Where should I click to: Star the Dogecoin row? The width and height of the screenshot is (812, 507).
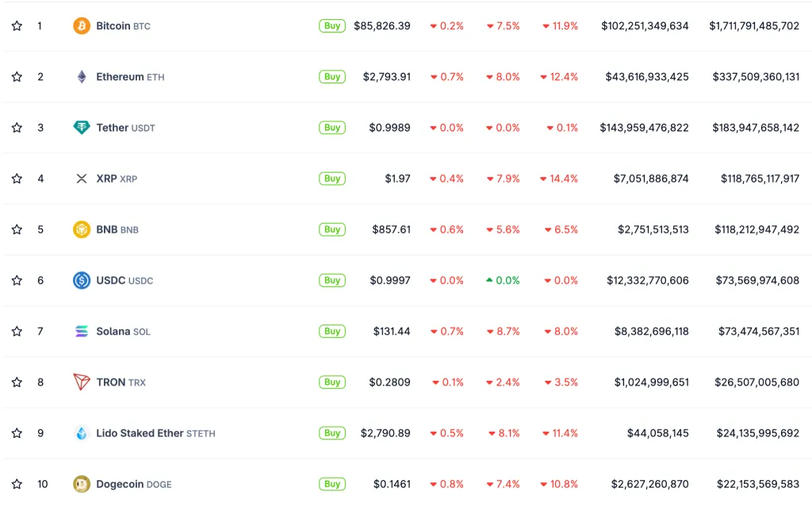[17, 484]
